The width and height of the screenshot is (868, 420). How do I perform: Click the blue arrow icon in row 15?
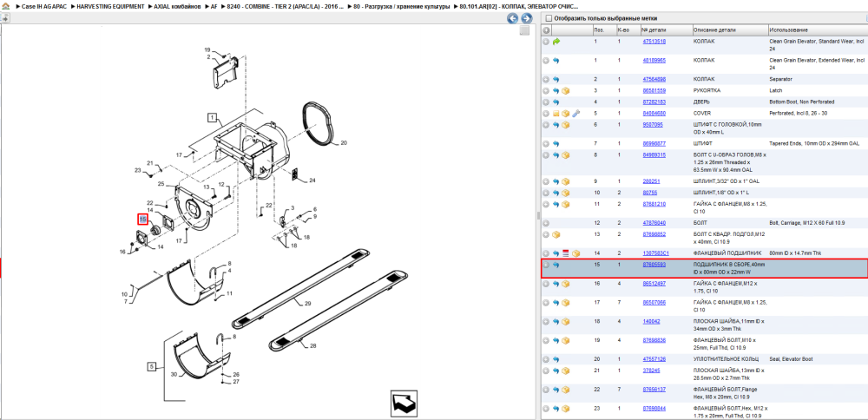point(556,265)
